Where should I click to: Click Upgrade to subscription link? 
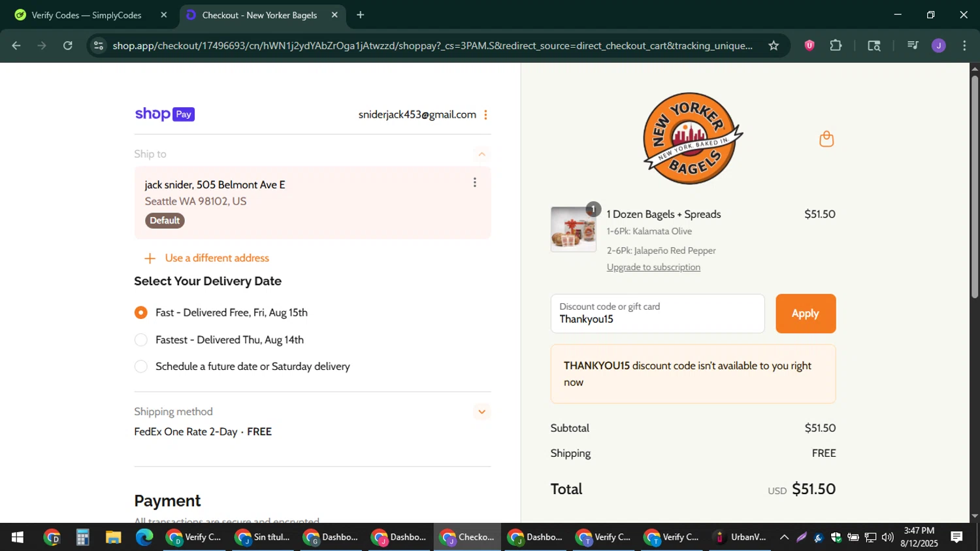click(653, 267)
